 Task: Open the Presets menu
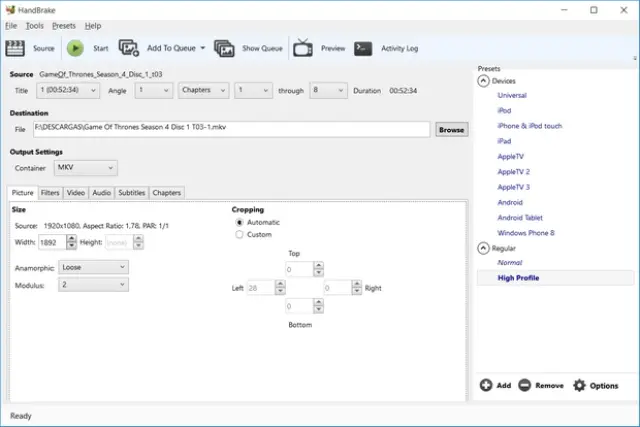(63, 25)
